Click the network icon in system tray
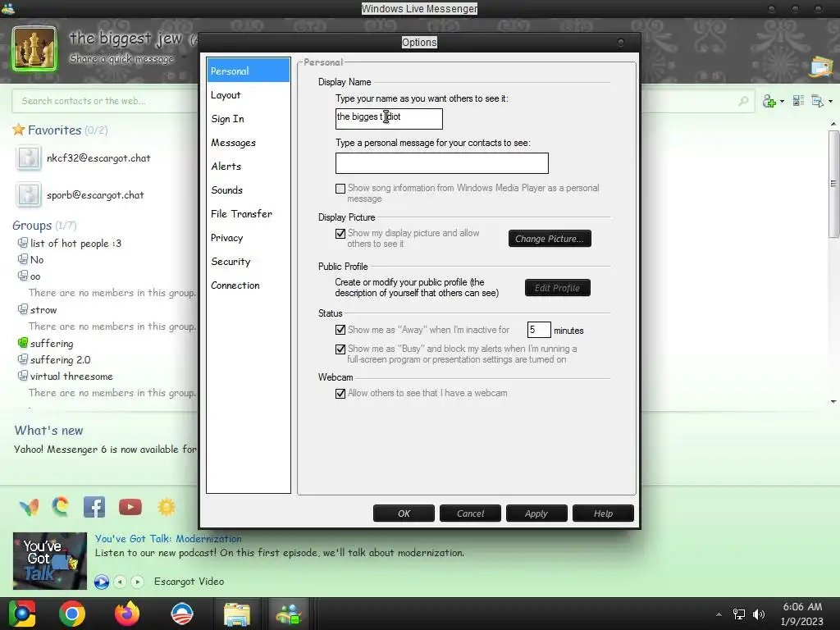The width and height of the screenshot is (840, 630). pyautogui.click(x=739, y=614)
